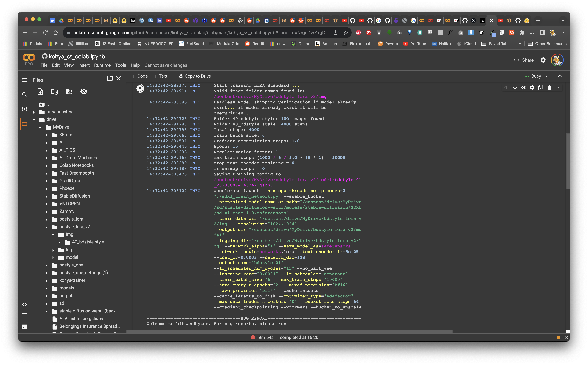Open the Runtime menu
The height and width of the screenshot is (365, 588).
(x=102, y=65)
